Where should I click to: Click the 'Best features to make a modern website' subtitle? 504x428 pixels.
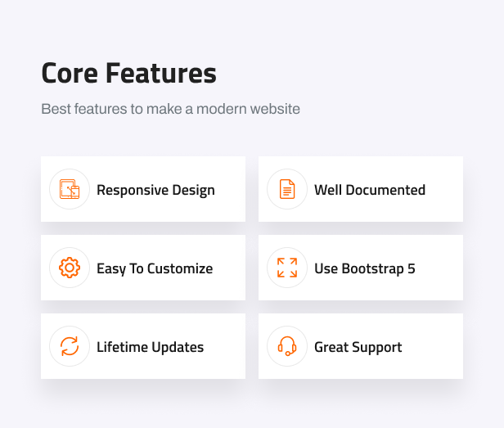point(170,109)
